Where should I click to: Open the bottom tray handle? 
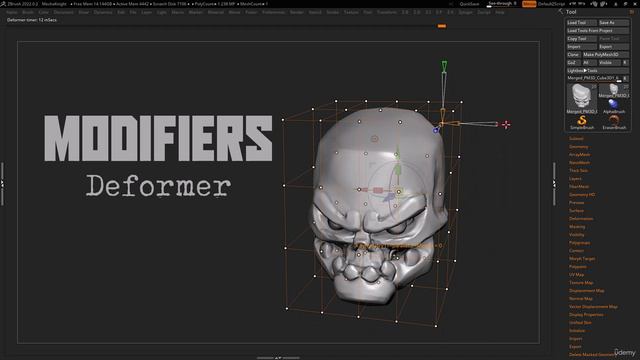[x=278, y=358]
